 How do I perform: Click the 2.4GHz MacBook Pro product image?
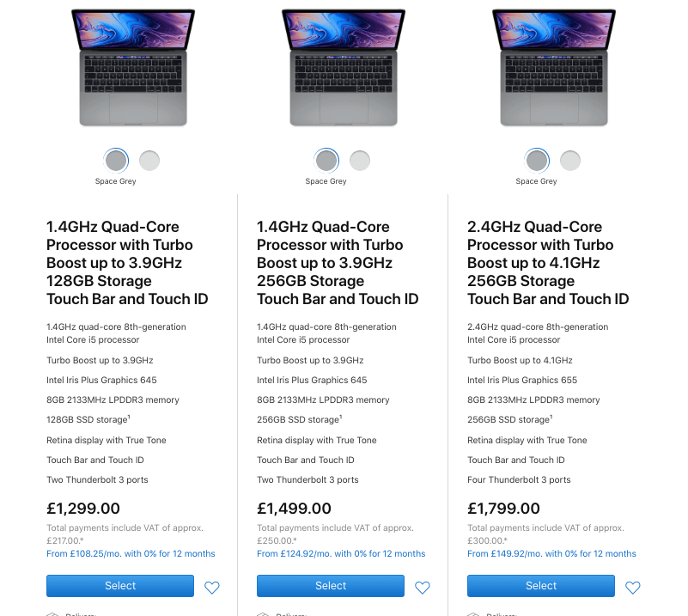(x=554, y=67)
